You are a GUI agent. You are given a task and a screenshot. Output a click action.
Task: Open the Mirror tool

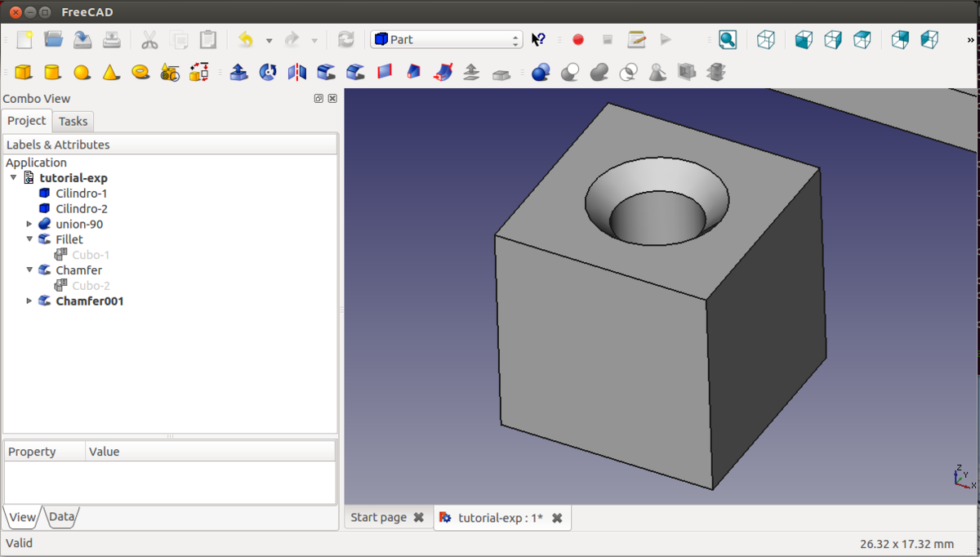297,72
